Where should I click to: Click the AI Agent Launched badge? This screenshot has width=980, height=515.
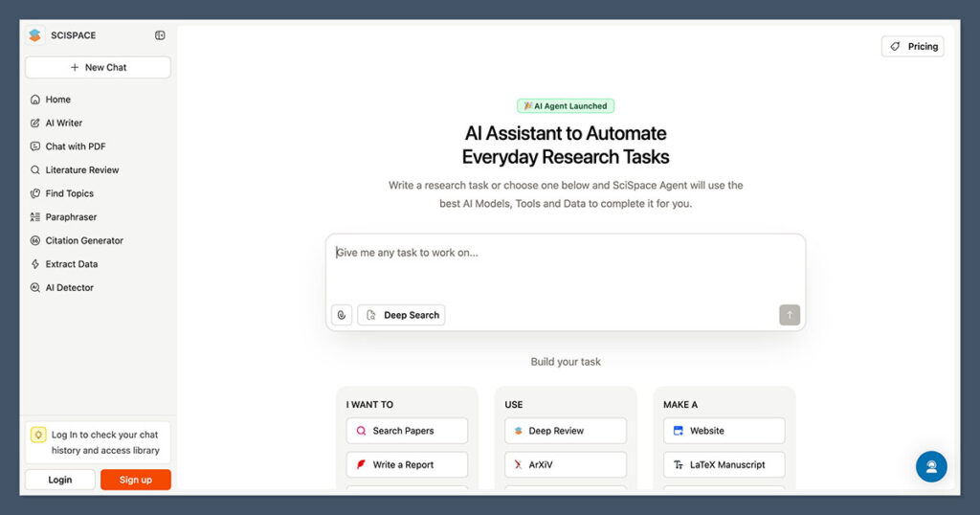point(566,106)
